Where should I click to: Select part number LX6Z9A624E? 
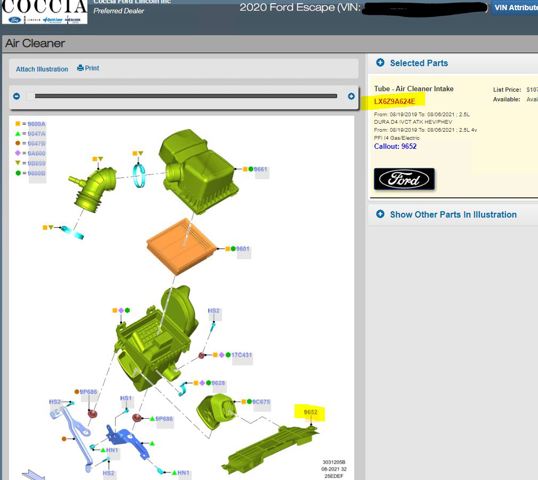(x=395, y=101)
